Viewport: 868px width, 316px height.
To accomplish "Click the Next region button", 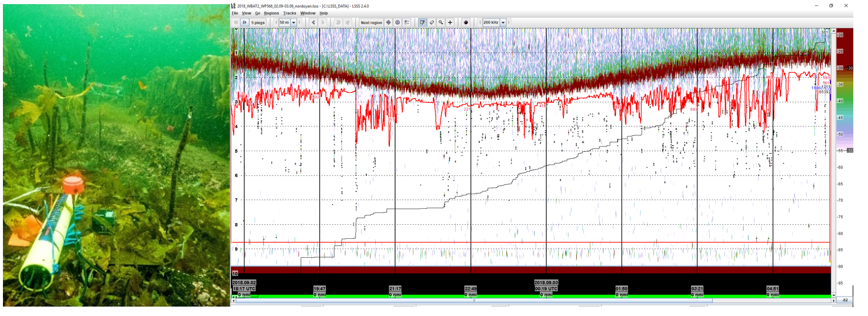I will tap(371, 22).
